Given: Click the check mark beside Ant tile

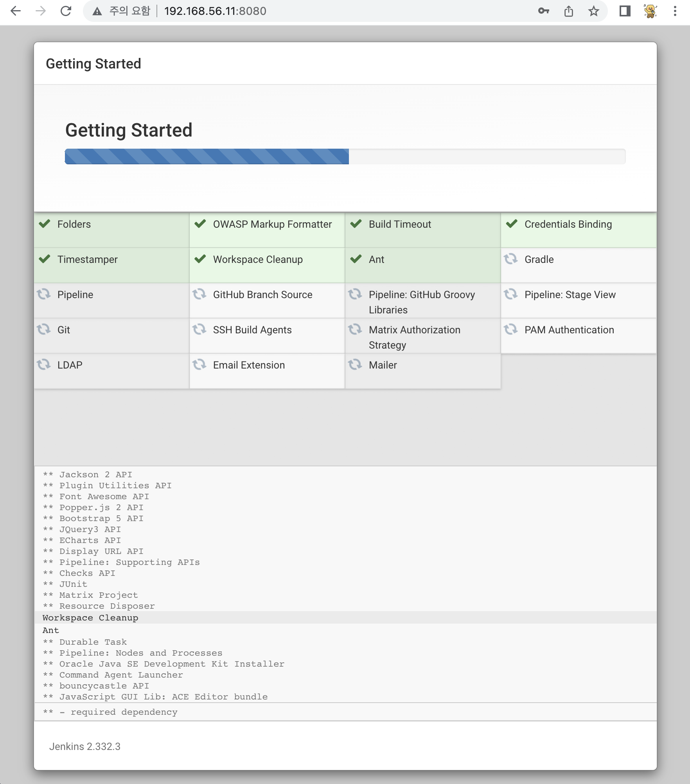Looking at the screenshot, I should pos(356,259).
